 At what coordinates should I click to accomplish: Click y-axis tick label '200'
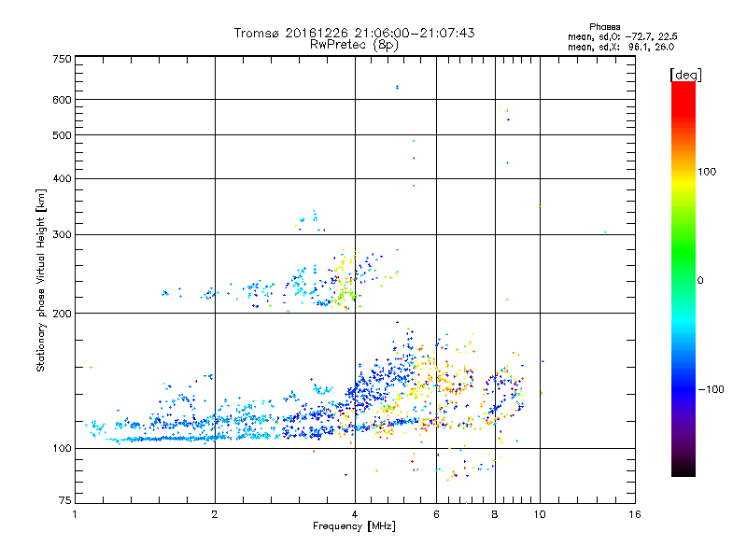(62, 314)
